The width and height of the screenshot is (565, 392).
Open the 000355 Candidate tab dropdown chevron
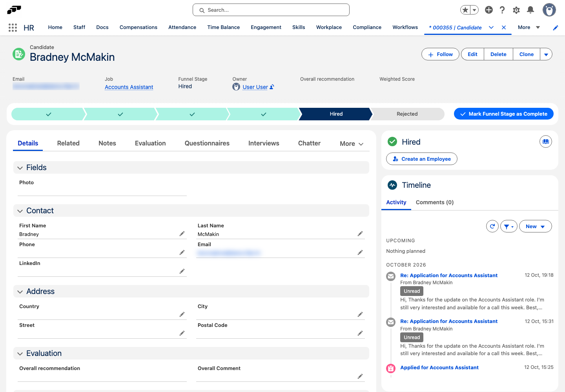[x=491, y=27]
